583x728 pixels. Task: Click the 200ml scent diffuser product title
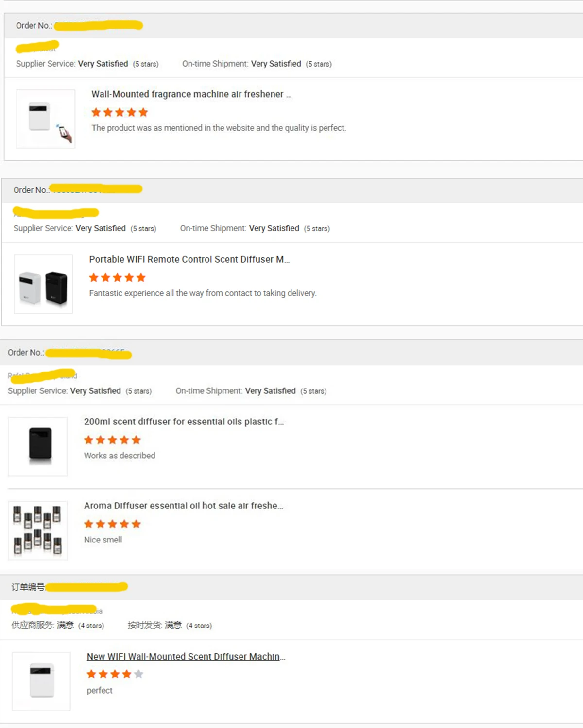[x=184, y=422]
